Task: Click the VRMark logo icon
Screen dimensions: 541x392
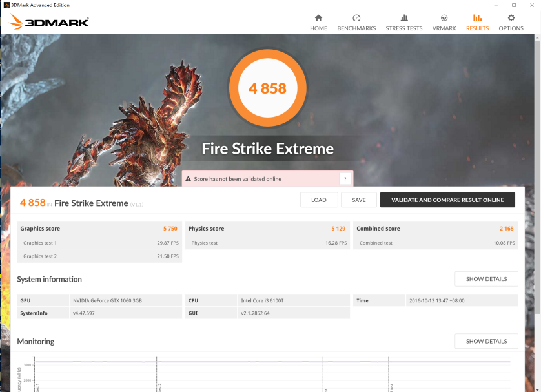Action: (444, 18)
